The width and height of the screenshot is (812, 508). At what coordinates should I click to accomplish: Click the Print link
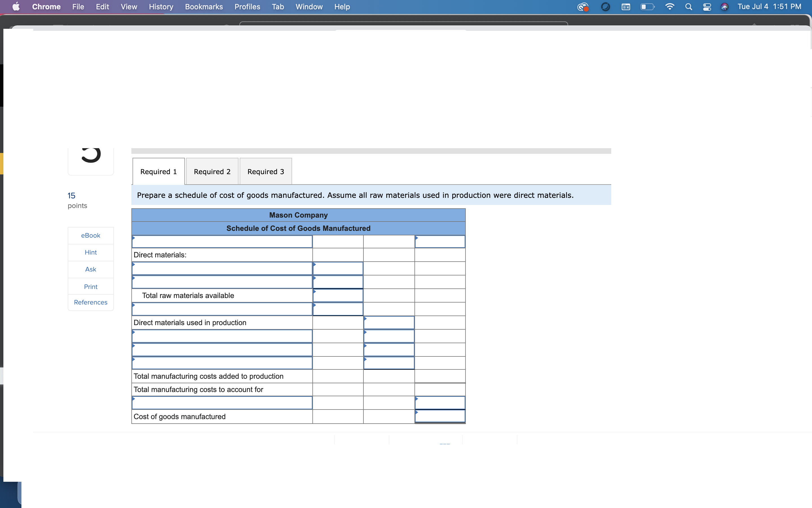point(91,286)
